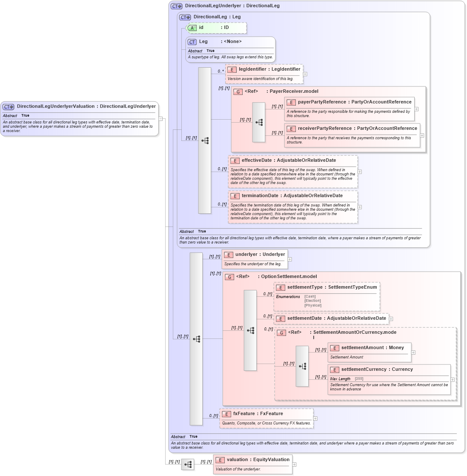467x476 pixels.
Task: Click 'Version aware identification of this leg.' text
Action: click(261, 79)
